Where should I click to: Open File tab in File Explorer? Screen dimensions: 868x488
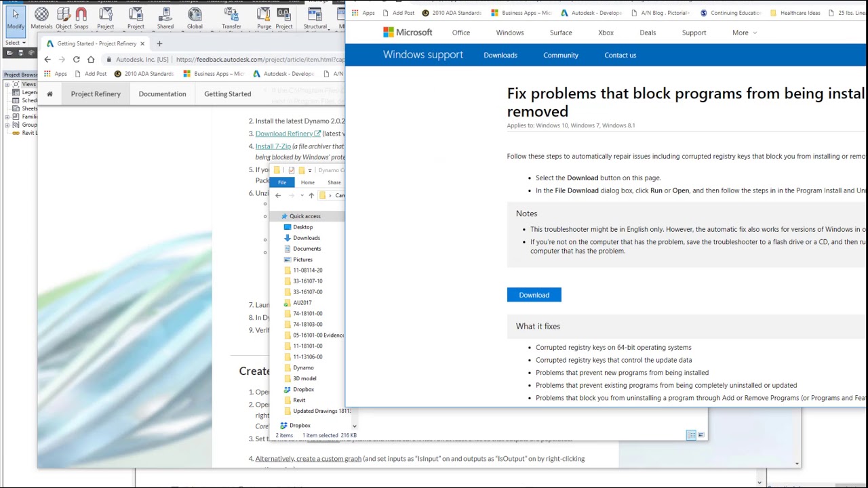tap(282, 182)
